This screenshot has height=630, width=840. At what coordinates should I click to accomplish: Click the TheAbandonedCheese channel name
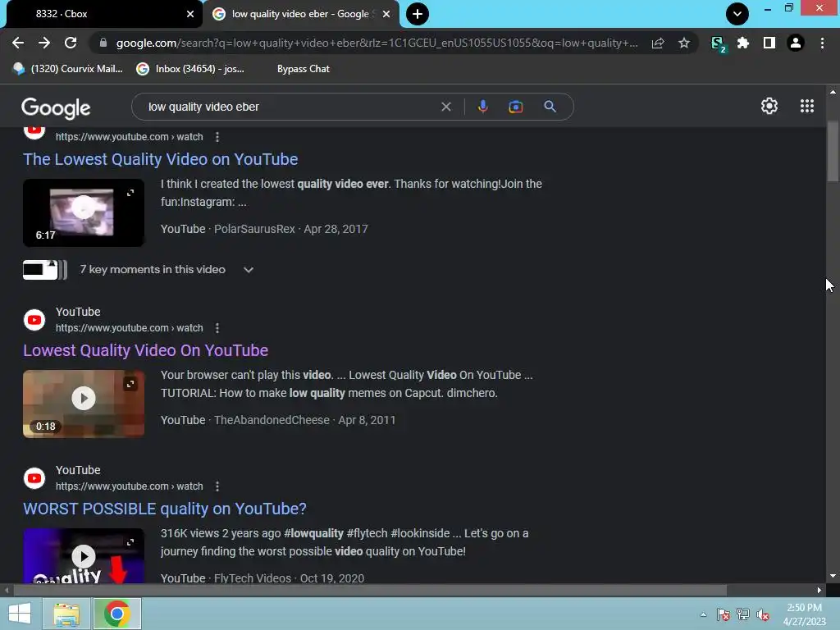(272, 421)
